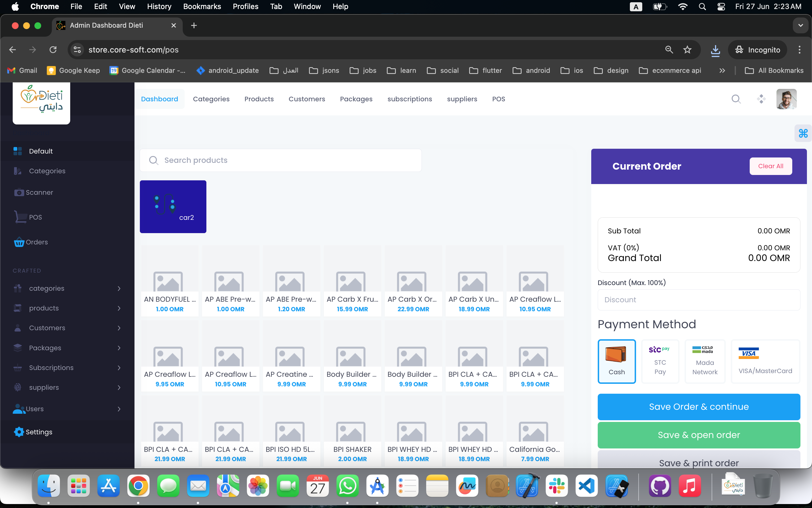Switch to Dashboard top tab

click(159, 99)
